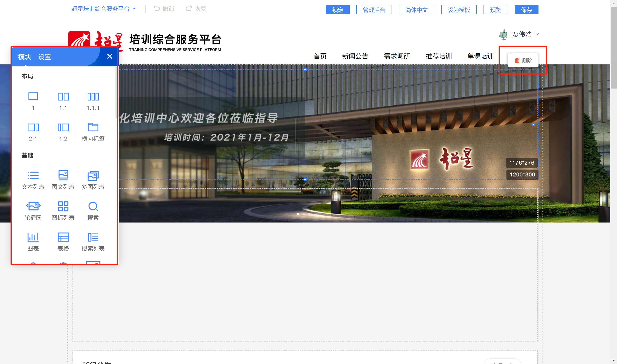Viewport: 617px width, 364px height.
Task: Insert the carousel (轮播图) module
Action: coord(33,206)
